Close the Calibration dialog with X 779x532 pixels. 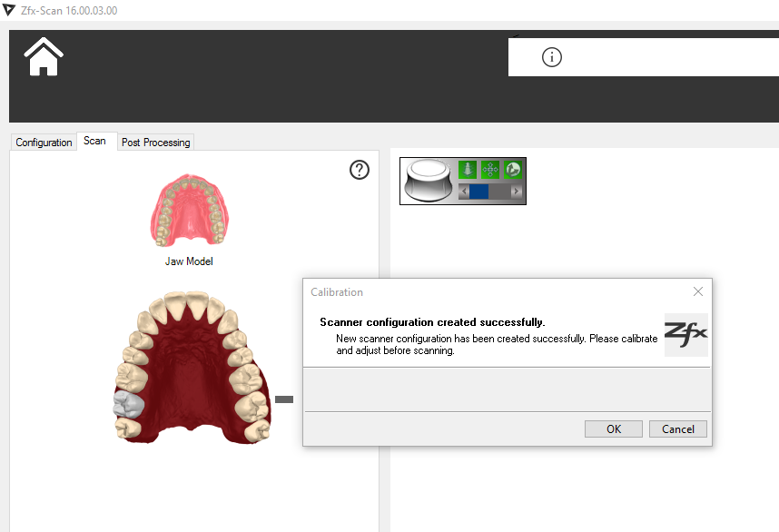click(697, 291)
